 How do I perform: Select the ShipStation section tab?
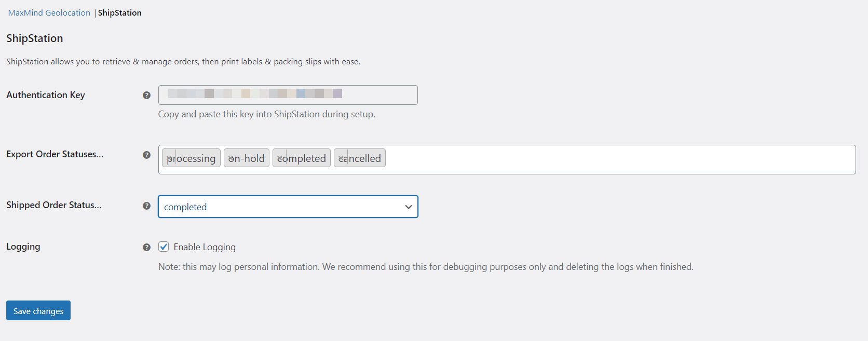(x=120, y=13)
